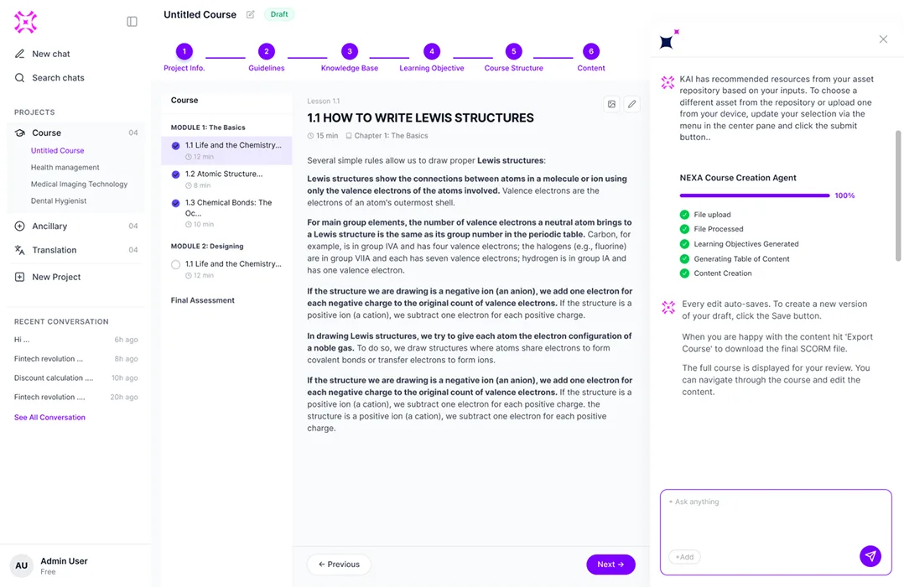
Task: Click the New Project plus icon
Action: [x=19, y=277]
